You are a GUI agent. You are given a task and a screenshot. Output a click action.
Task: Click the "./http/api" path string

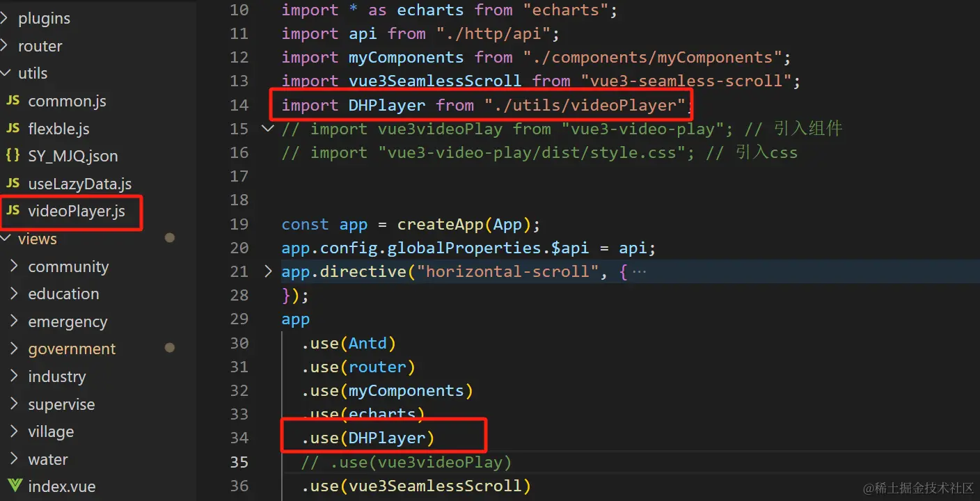[x=493, y=33]
